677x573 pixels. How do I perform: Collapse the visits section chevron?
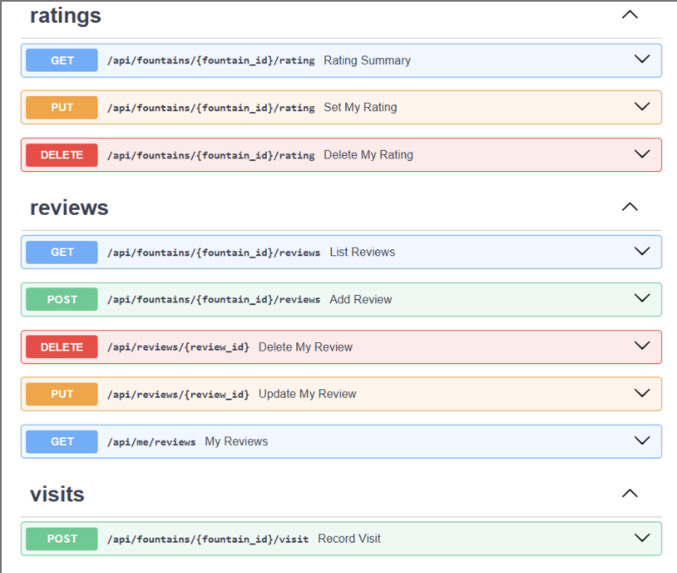pos(630,493)
